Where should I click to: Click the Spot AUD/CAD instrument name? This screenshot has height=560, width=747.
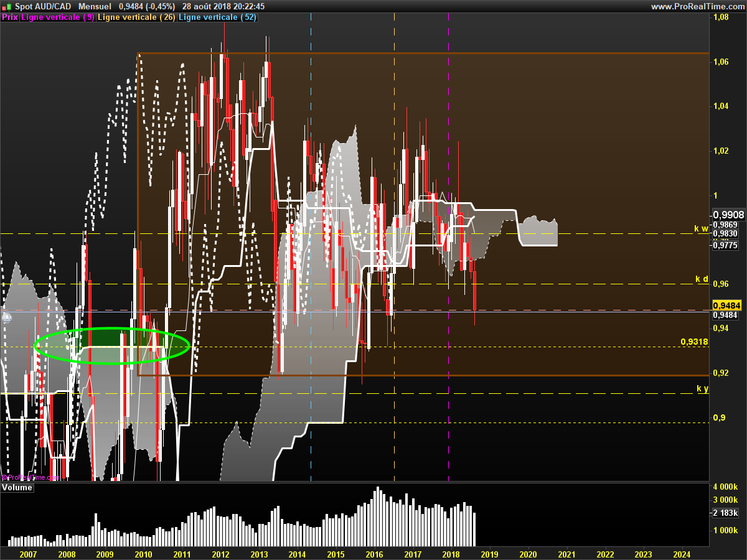pyautogui.click(x=42, y=6)
